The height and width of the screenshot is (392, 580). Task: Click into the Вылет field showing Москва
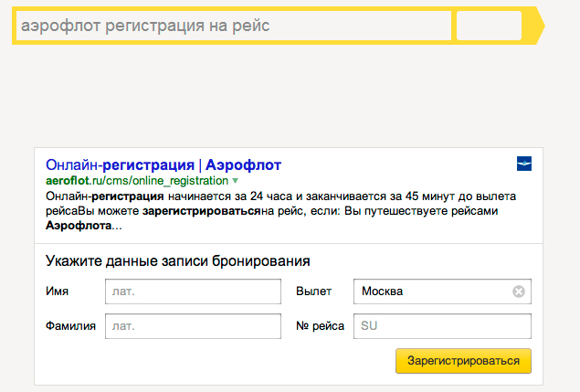(x=433, y=291)
